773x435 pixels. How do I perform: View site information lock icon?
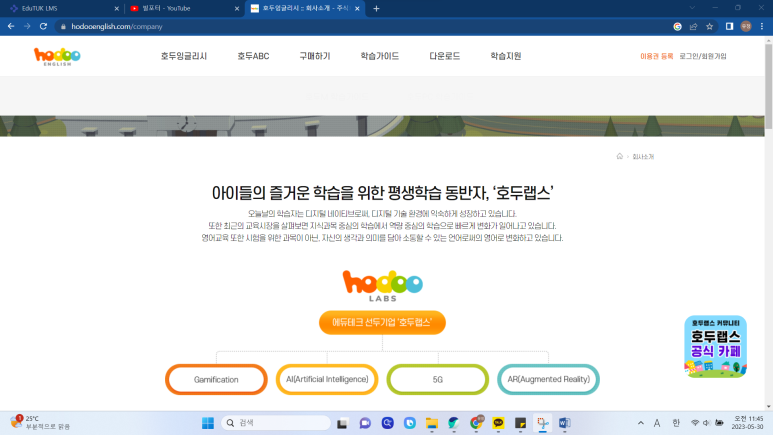(x=63, y=27)
